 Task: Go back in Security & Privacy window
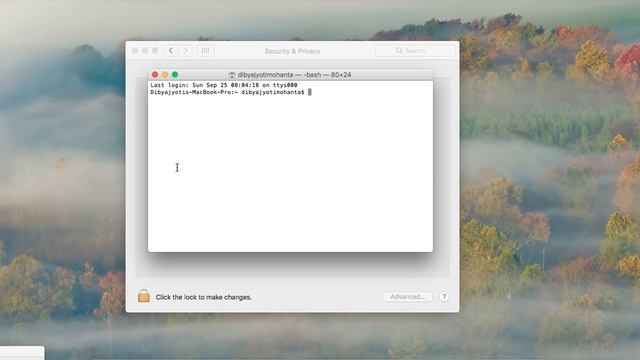[171, 51]
